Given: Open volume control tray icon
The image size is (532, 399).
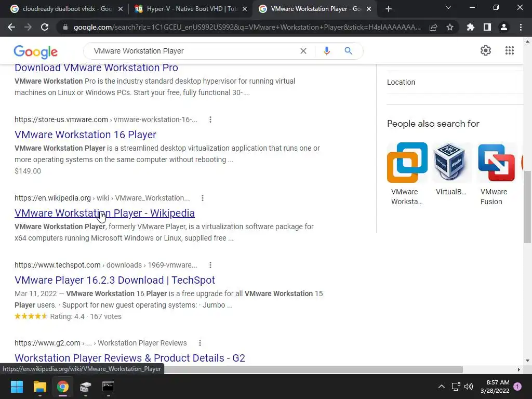Looking at the screenshot, I should coord(469,387).
